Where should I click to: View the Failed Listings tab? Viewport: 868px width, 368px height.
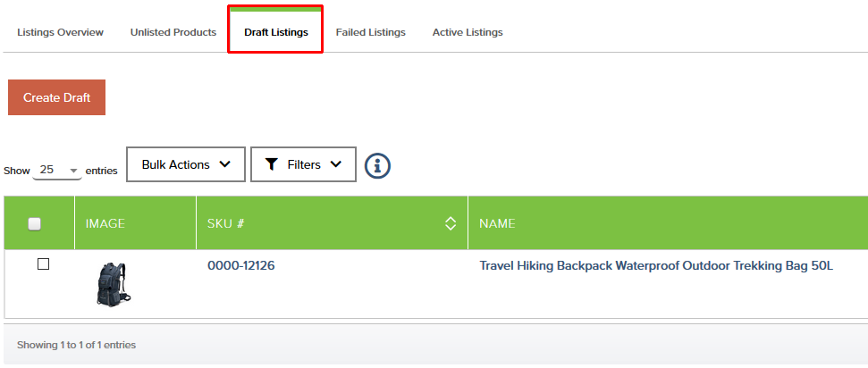tap(370, 32)
